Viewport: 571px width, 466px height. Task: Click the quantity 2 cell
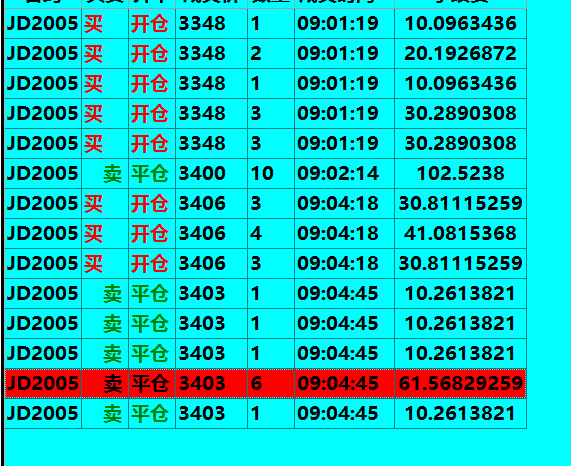pos(271,54)
